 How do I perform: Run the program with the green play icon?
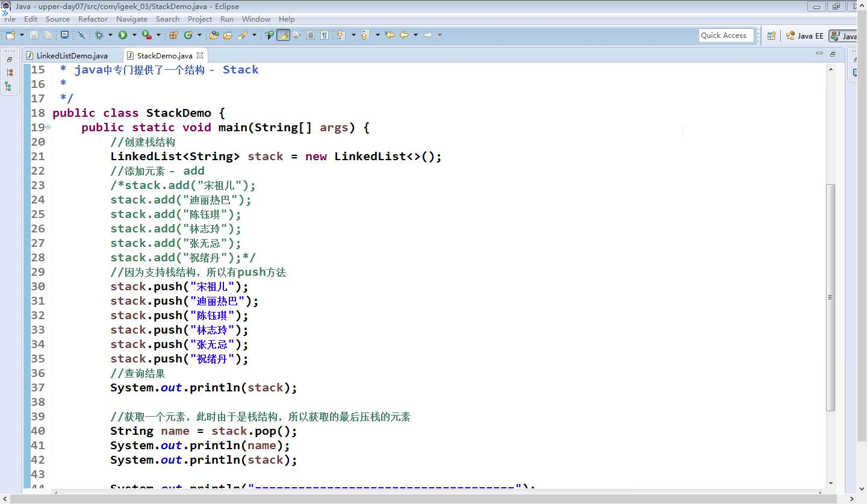123,35
